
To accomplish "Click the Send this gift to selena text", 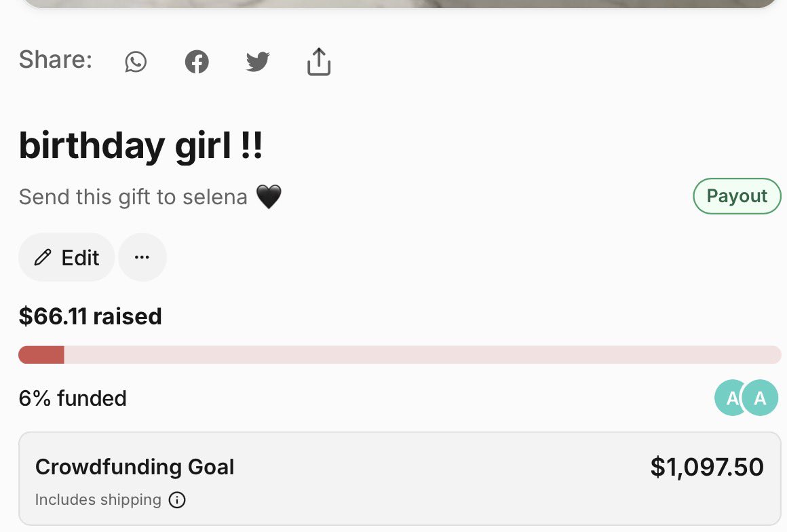I will click(133, 197).
